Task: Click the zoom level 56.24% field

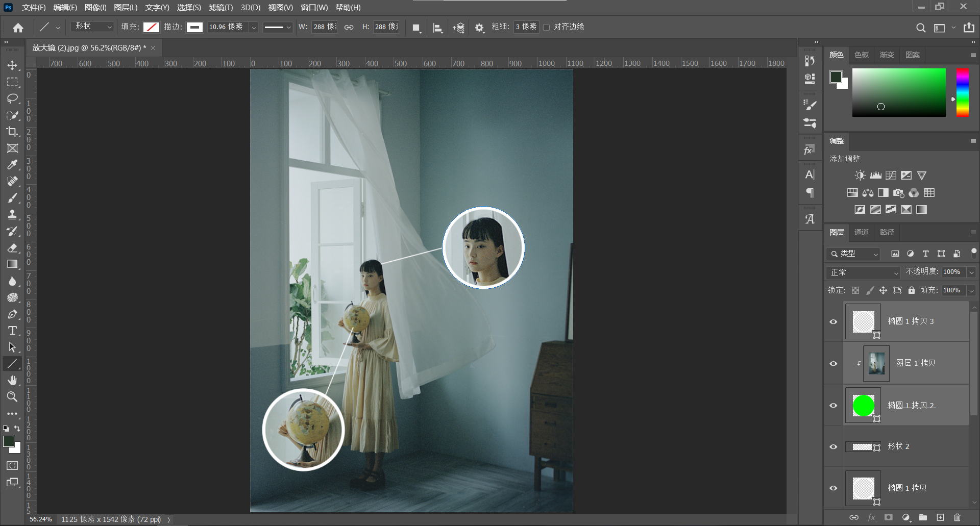Action: coord(41,519)
